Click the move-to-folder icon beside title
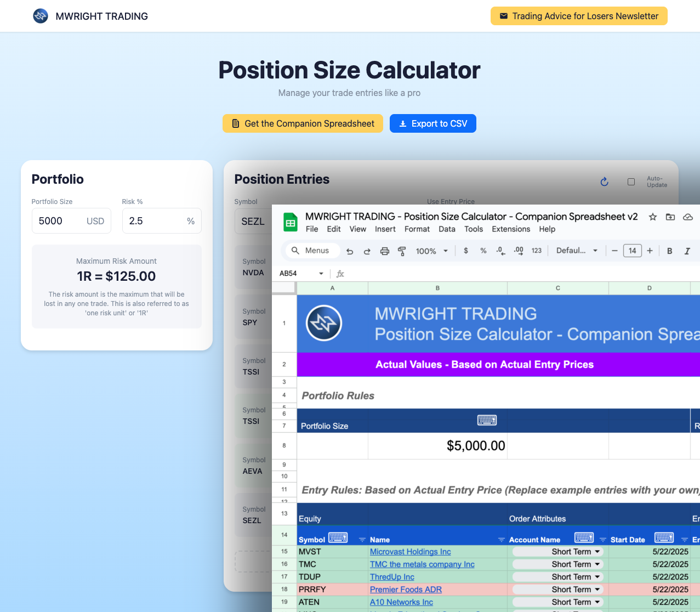Viewport: 700px width, 612px height. pos(670,217)
